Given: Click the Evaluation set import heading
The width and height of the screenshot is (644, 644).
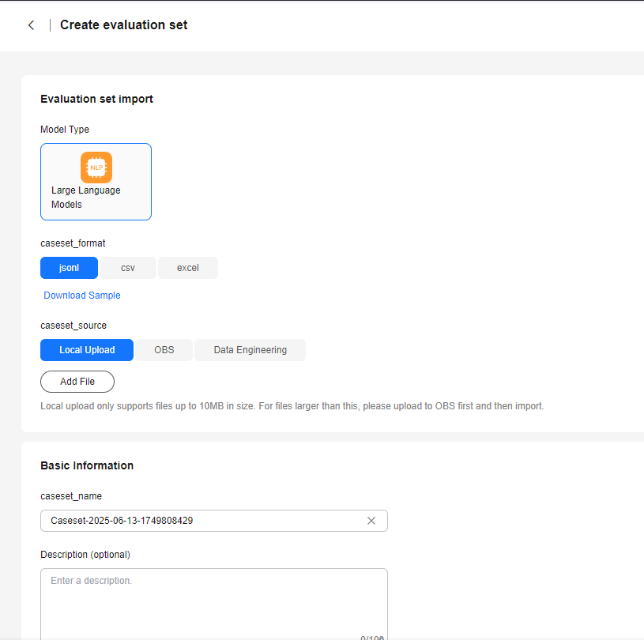Looking at the screenshot, I should click(96, 100).
